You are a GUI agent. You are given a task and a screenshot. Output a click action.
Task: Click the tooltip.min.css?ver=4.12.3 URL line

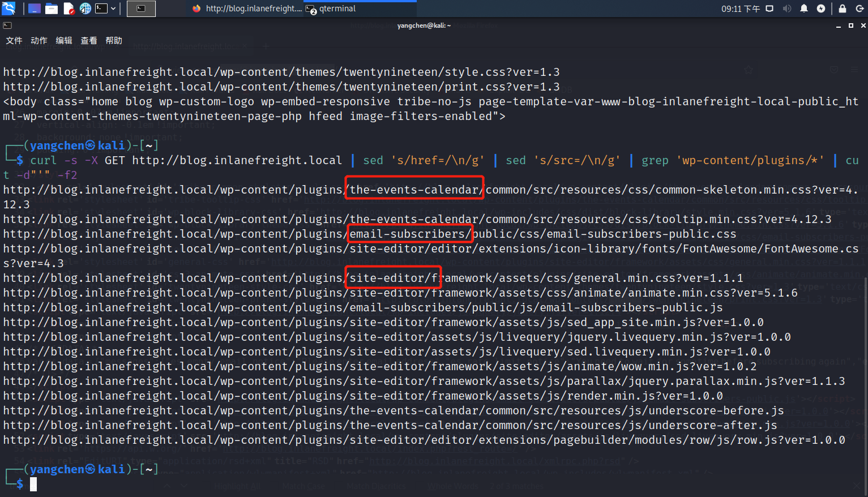[417, 219]
